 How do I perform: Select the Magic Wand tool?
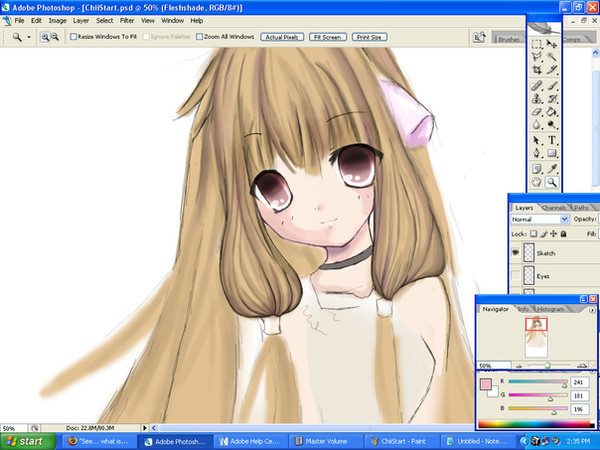tap(552, 58)
